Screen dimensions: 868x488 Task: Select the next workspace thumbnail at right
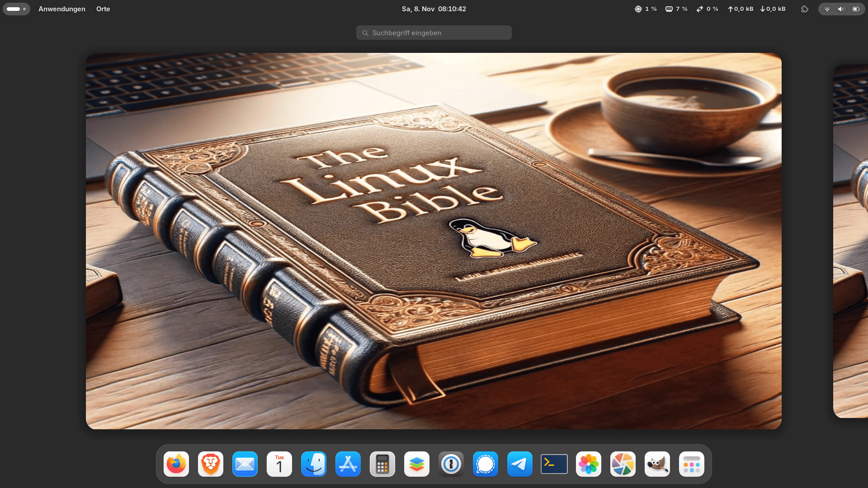tap(851, 241)
